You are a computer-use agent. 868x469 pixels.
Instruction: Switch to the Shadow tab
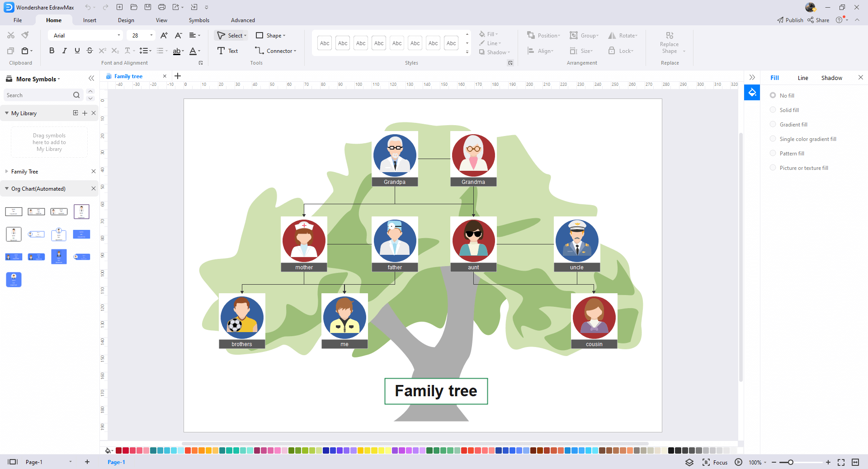pos(831,78)
